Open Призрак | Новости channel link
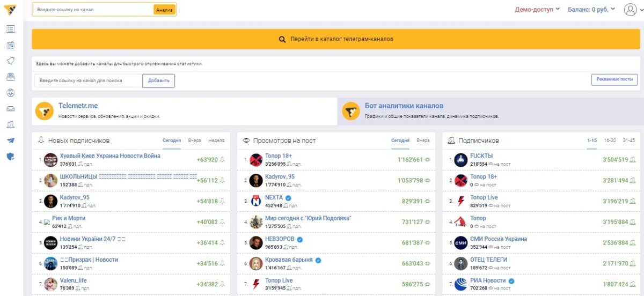Viewport: 644px width, 296px height. pos(89,260)
